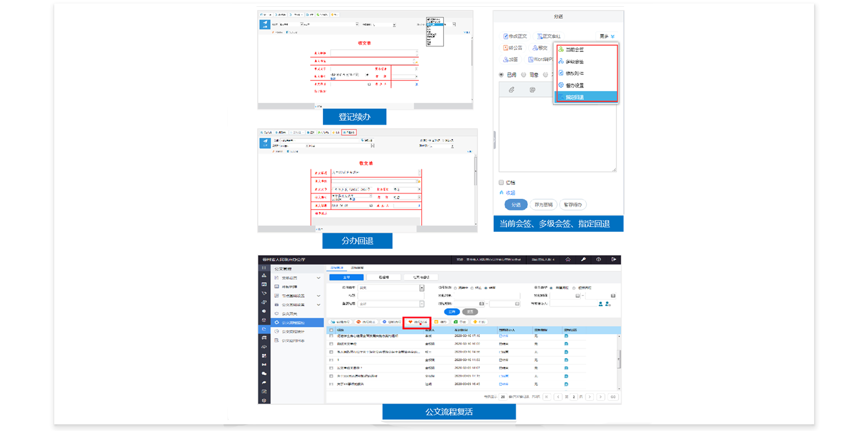868x431 pixels.
Task: Click the wrench key icon in header
Action: pos(583,259)
